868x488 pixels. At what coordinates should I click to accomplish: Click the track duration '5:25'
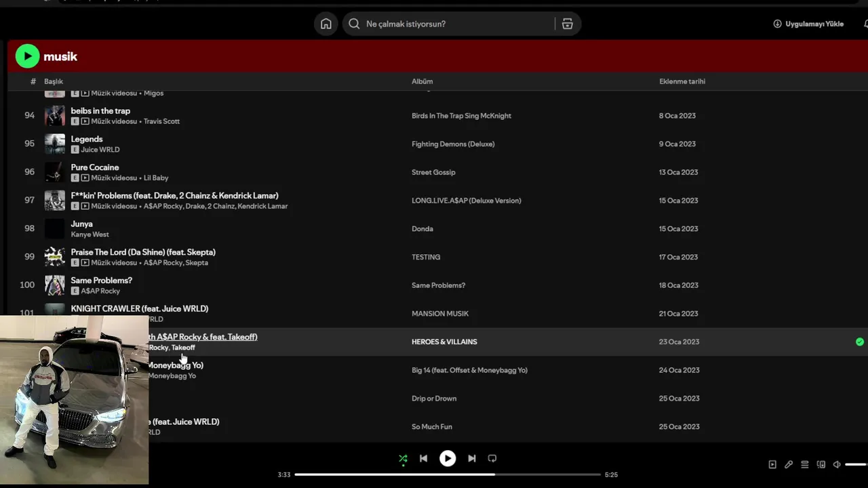611,474
